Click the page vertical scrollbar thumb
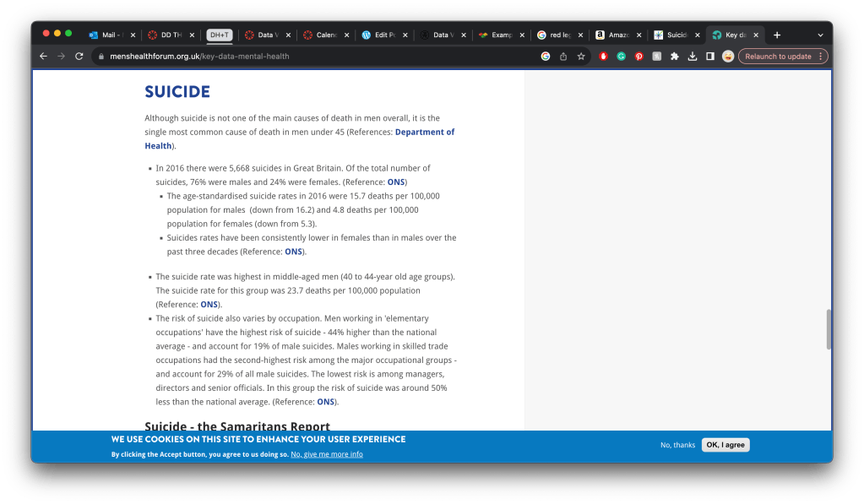The height and width of the screenshot is (504, 864). point(828,329)
